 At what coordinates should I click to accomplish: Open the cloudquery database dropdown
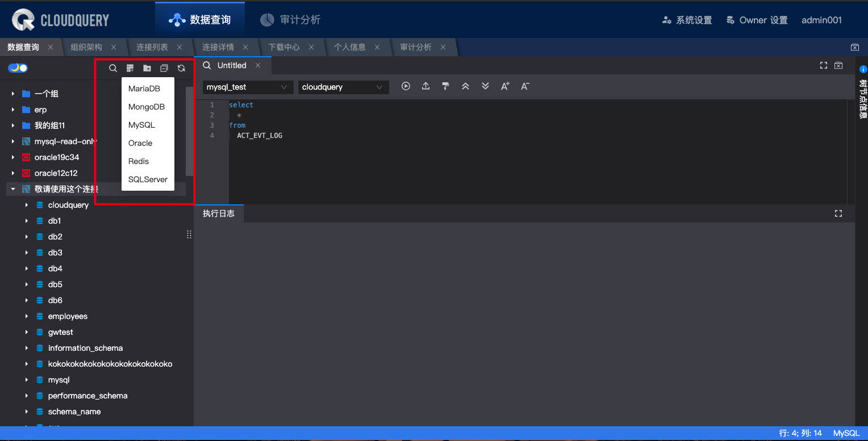(343, 87)
